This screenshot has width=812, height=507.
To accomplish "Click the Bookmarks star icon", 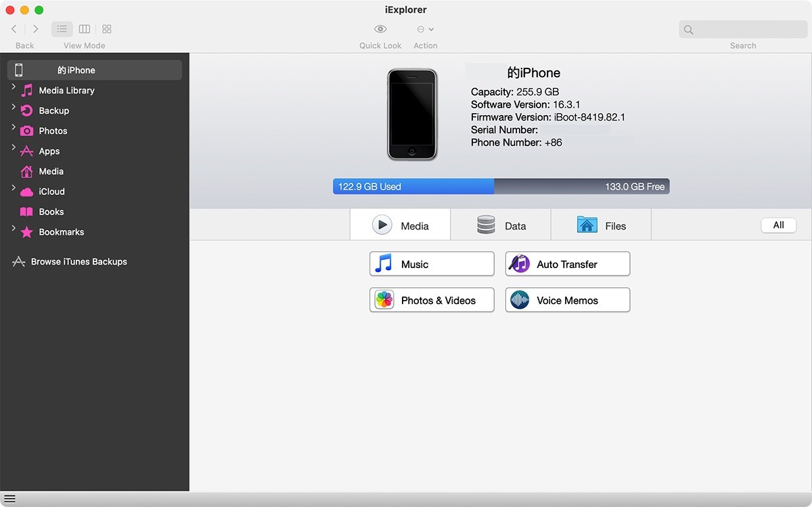I will coord(27,232).
